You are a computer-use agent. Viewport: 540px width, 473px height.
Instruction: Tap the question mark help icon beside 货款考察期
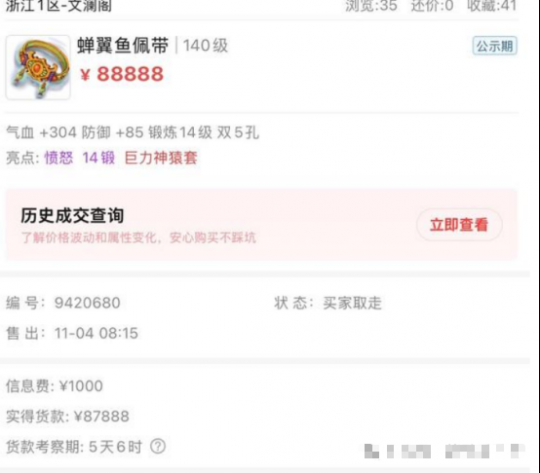point(158,446)
